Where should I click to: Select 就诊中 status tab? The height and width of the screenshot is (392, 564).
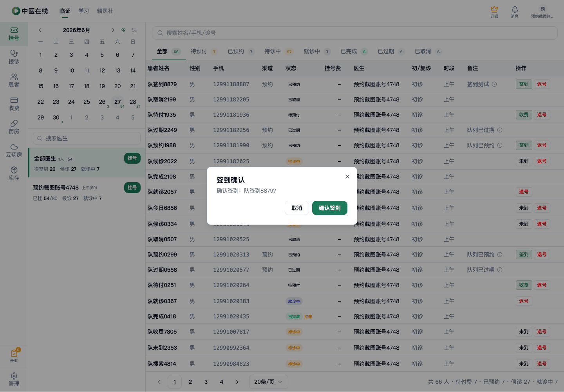pos(317,51)
